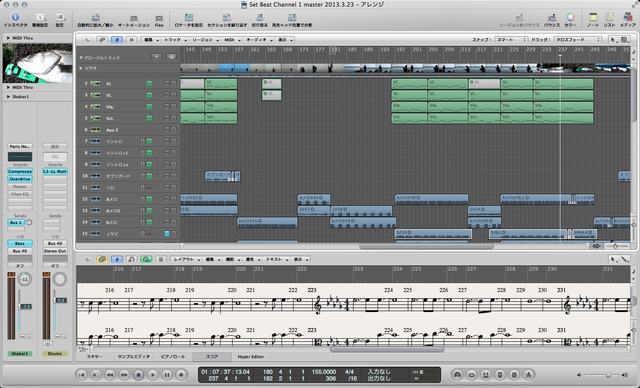Viewport: 640px width, 388px height.
Task: Open the Region (リージョン) menu in Arrange area
Action: pyautogui.click(x=205, y=40)
